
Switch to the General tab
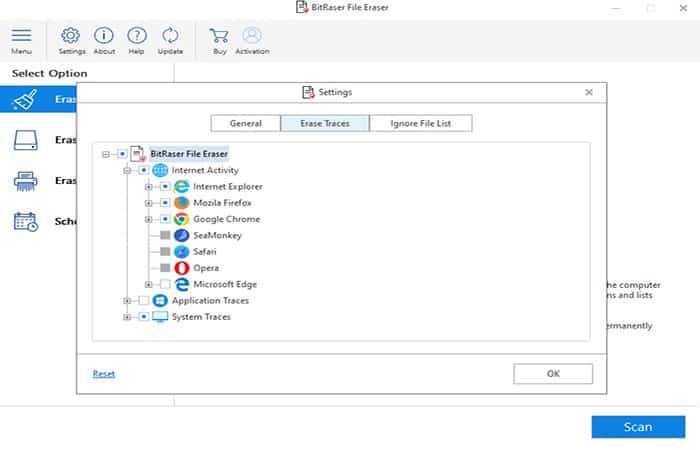pyautogui.click(x=246, y=123)
